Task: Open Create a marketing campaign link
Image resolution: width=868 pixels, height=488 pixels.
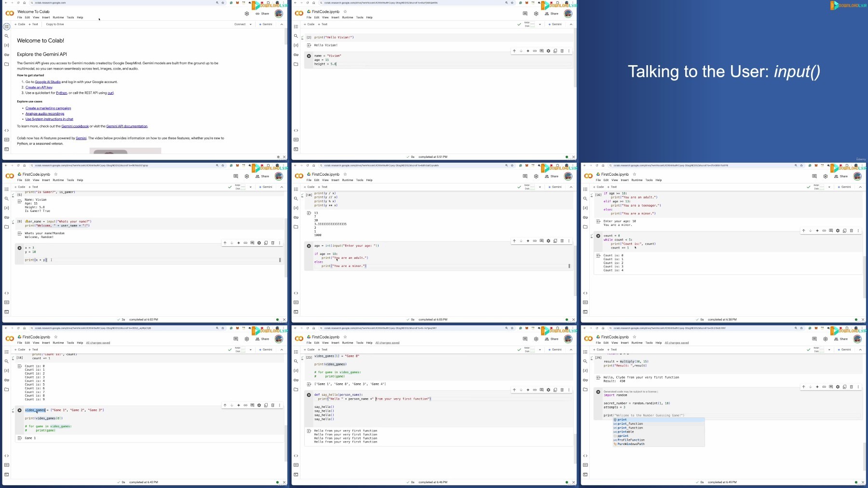Action: [48, 108]
